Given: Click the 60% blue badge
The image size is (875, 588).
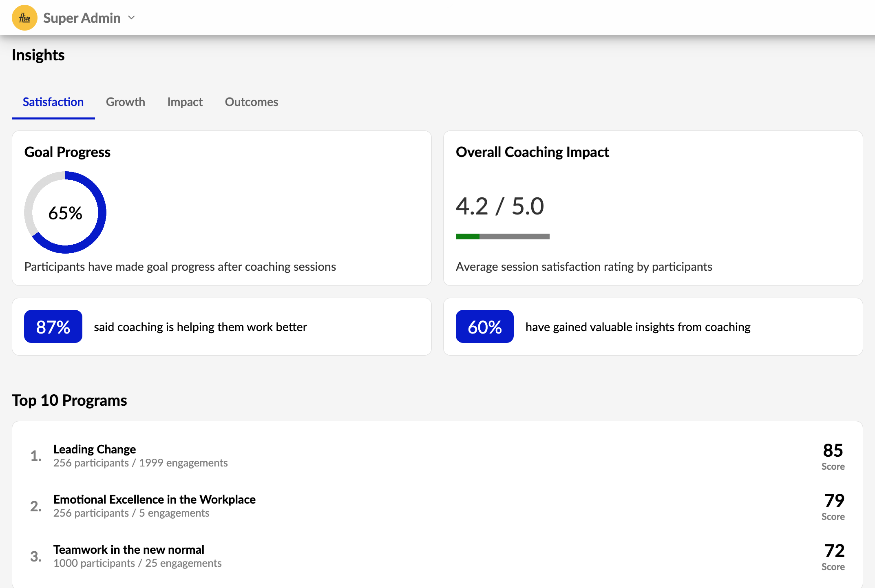Looking at the screenshot, I should (x=484, y=327).
